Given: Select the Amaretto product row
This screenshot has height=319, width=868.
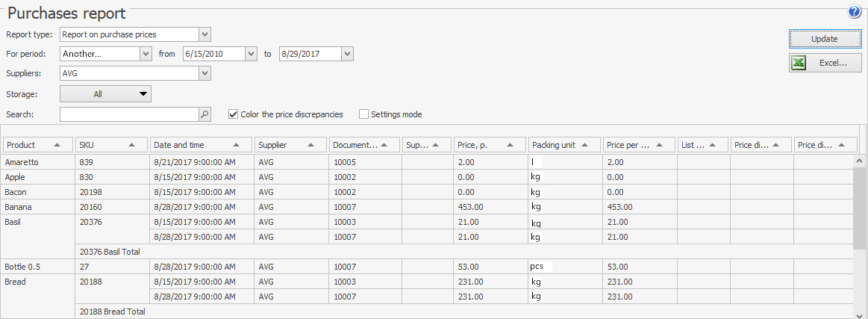Looking at the screenshot, I should coord(37,162).
